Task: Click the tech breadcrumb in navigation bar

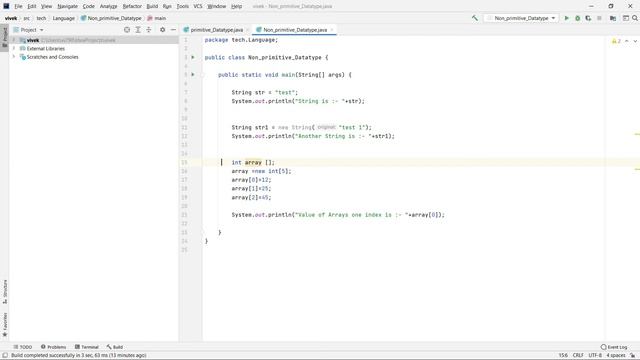Action: tap(41, 18)
